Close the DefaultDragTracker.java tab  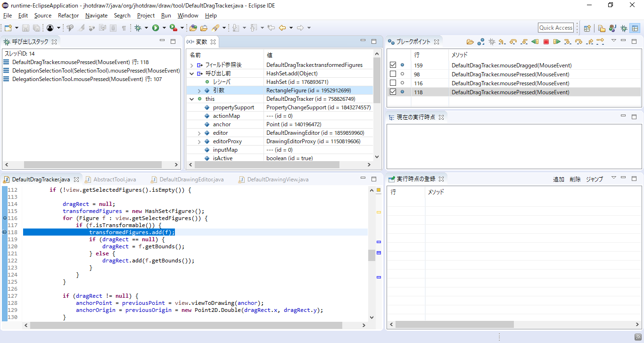point(76,180)
